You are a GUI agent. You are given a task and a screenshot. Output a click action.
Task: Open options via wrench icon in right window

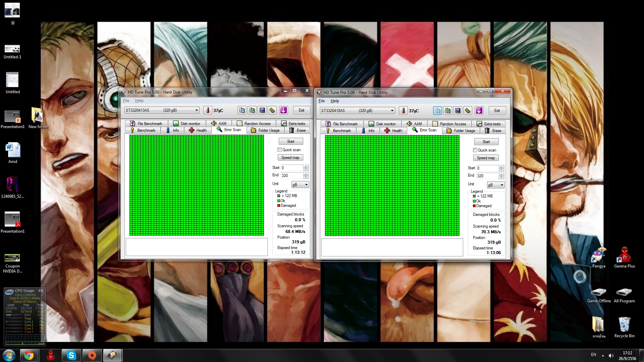pyautogui.click(x=468, y=111)
